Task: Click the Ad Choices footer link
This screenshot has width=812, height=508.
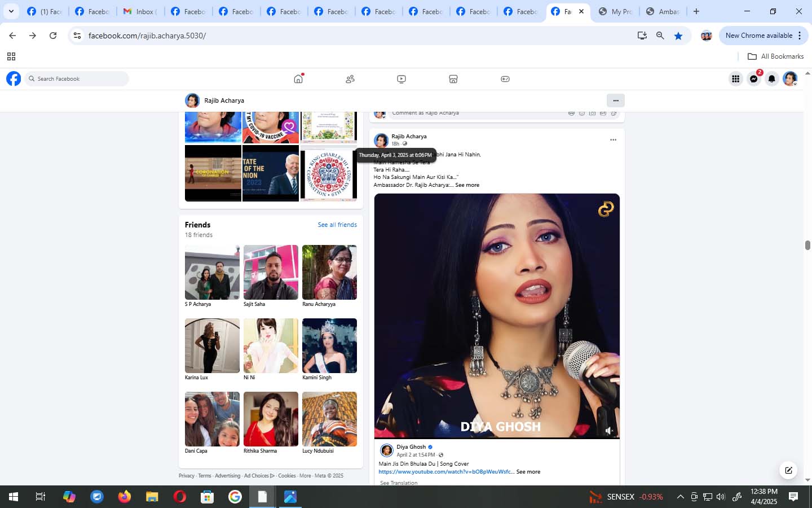Action: [259, 476]
